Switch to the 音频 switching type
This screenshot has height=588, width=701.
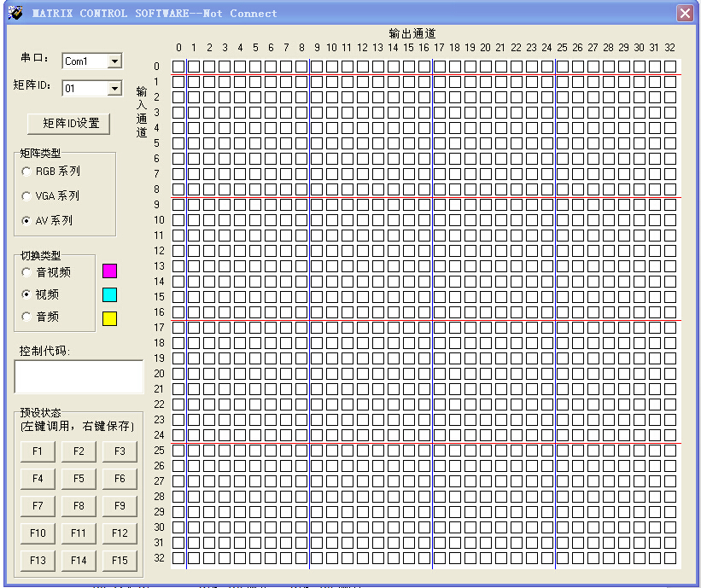pyautogui.click(x=26, y=317)
